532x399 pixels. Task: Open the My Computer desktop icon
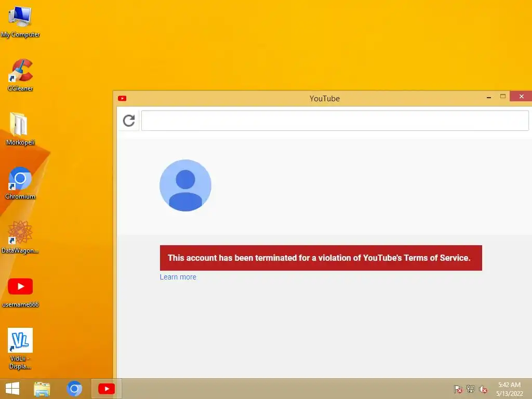click(x=20, y=21)
